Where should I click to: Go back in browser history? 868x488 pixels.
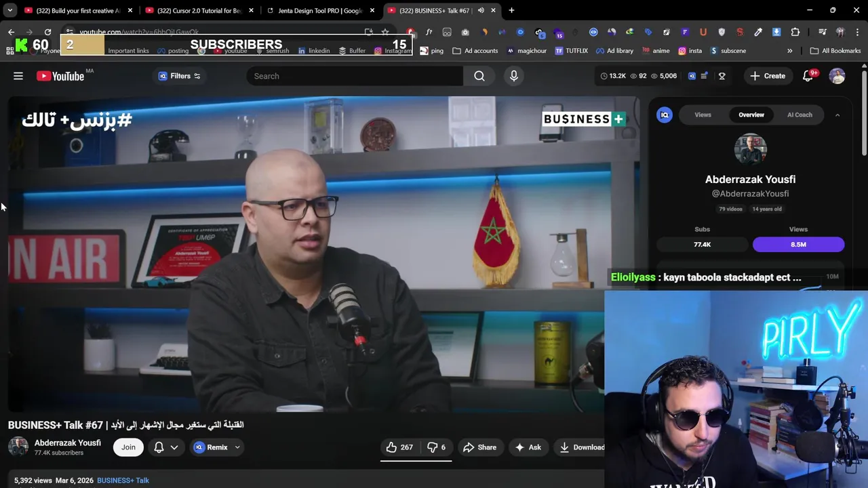(x=11, y=32)
